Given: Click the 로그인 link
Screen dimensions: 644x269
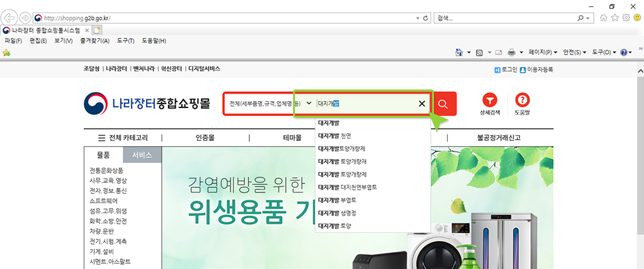Looking at the screenshot, I should (506, 70).
